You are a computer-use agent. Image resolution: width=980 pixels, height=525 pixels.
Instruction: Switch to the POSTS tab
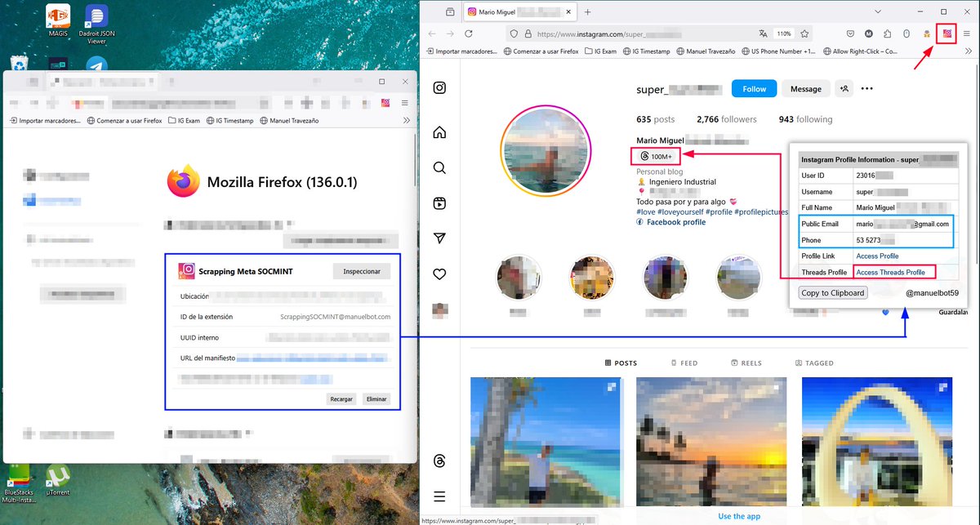click(x=621, y=363)
